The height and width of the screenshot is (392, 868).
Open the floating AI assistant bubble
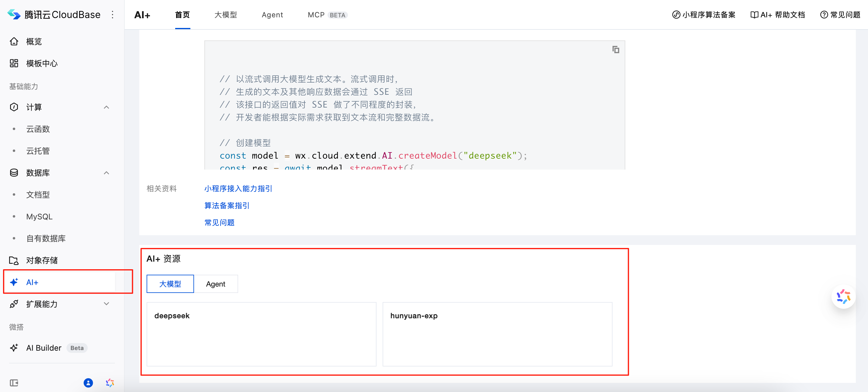(843, 297)
